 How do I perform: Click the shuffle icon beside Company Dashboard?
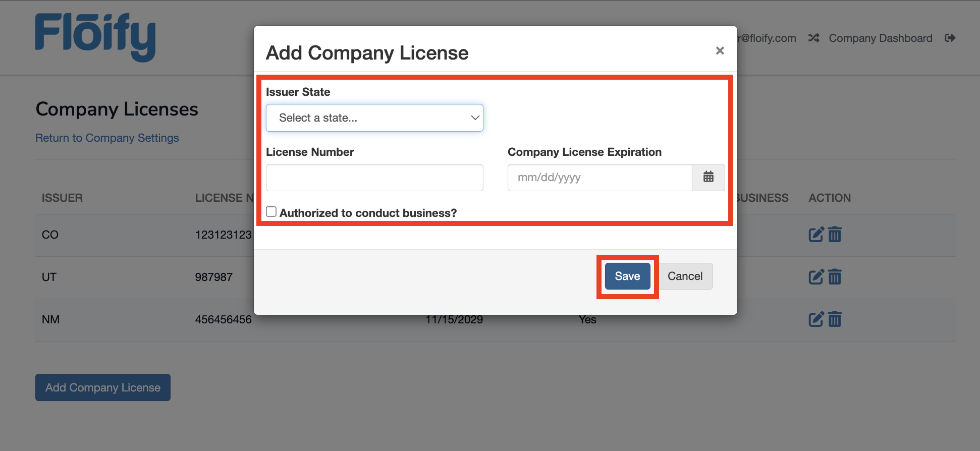(x=813, y=38)
